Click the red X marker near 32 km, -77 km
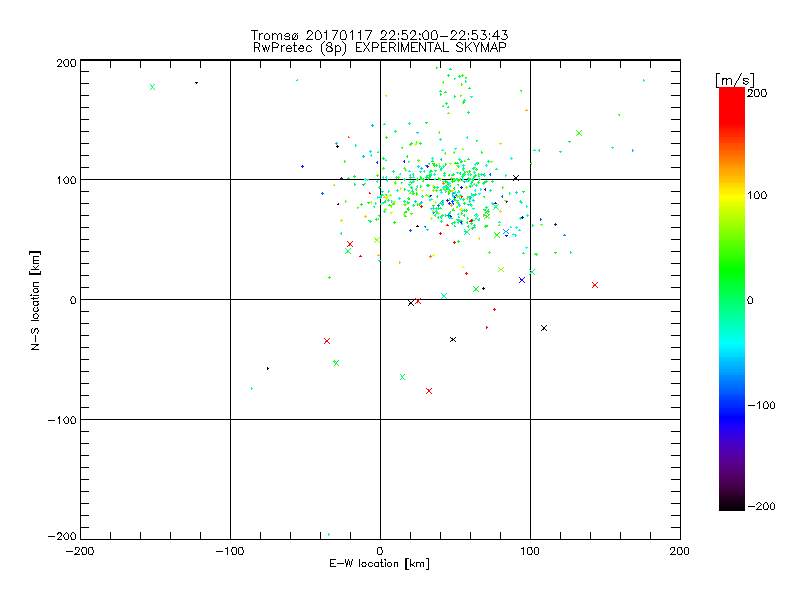This screenshot has width=800, height=600. click(x=429, y=391)
